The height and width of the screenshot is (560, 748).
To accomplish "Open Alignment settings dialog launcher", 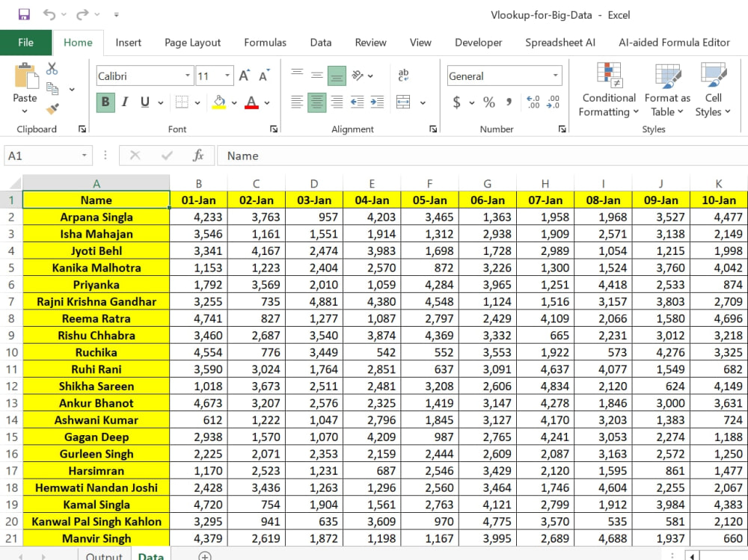I will 433,129.
